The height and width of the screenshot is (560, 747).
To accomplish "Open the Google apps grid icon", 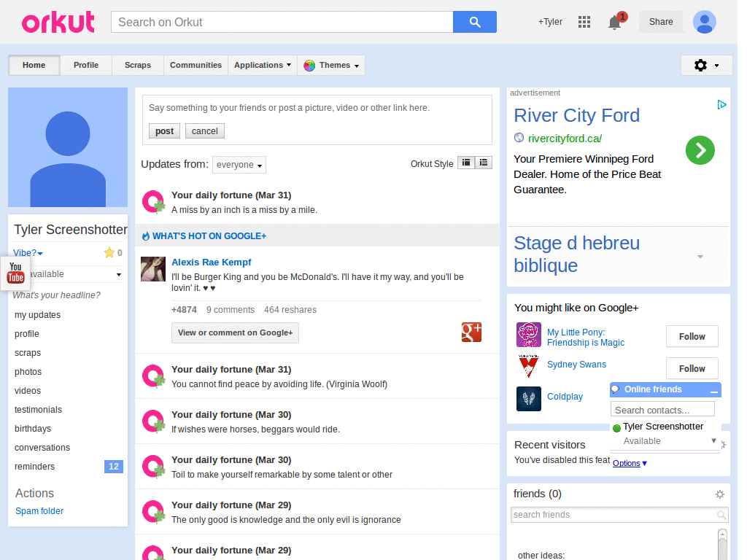I will pos(584,22).
